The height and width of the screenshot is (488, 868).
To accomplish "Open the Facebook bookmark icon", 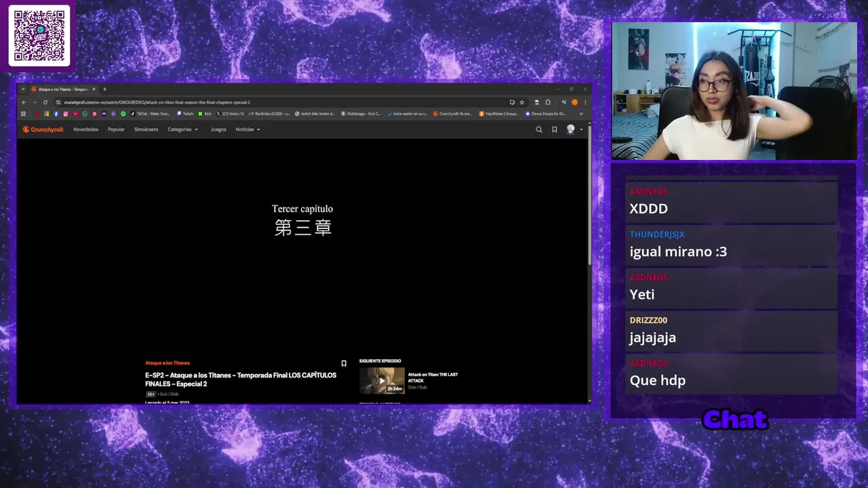I will tap(56, 114).
